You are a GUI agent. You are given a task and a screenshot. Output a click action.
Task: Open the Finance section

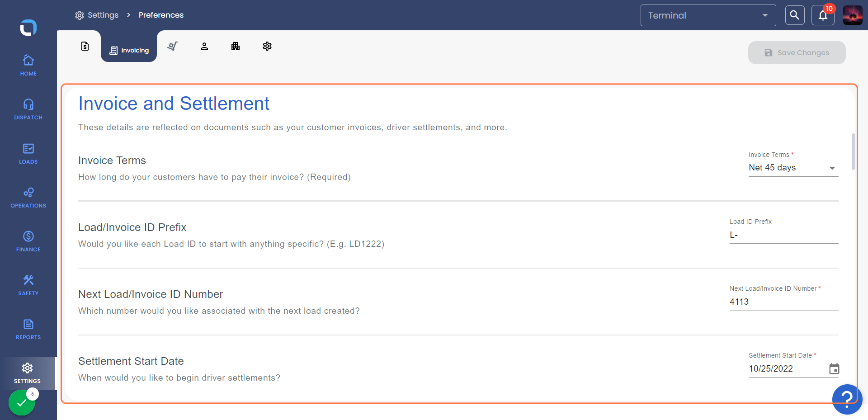click(28, 241)
